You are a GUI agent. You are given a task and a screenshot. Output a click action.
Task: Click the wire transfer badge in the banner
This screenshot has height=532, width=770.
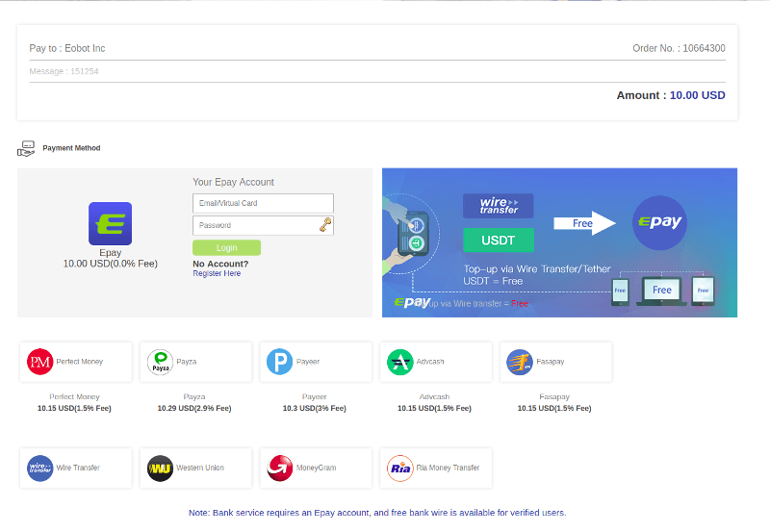click(x=498, y=206)
